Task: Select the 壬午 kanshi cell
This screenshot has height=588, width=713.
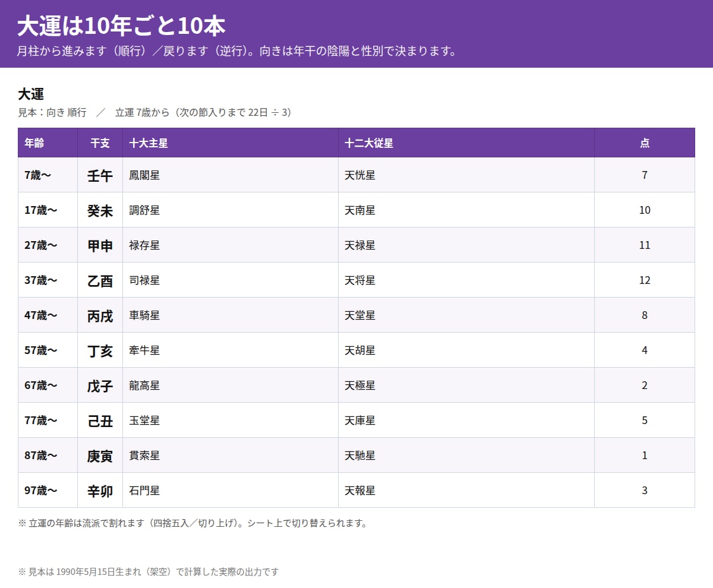Action: click(x=100, y=175)
